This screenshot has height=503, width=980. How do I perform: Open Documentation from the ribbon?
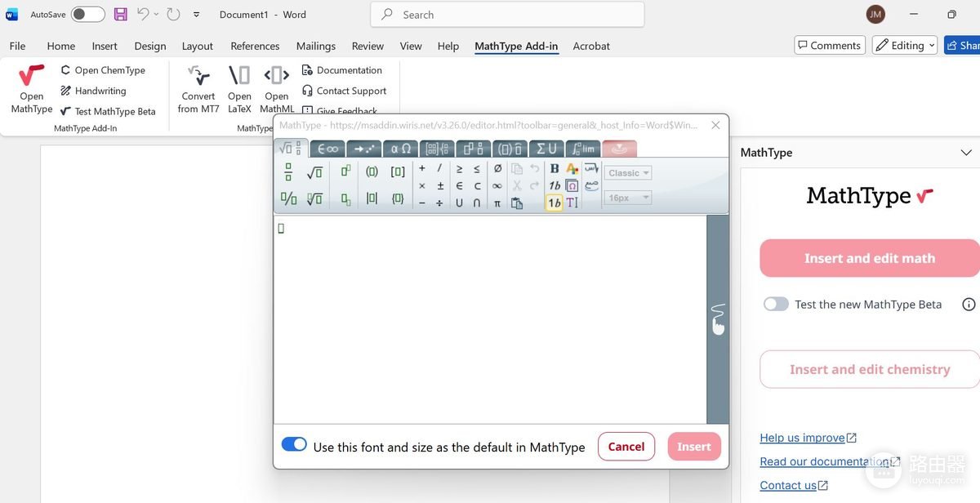[x=341, y=70]
